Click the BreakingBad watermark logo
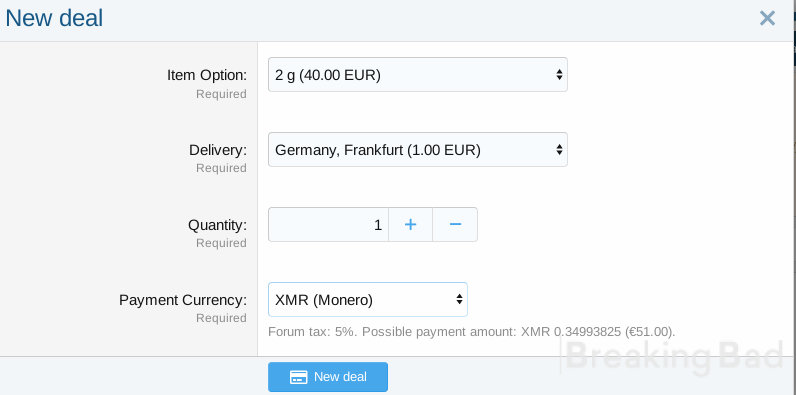Image resolution: width=796 pixels, height=395 pixels. coord(673,356)
